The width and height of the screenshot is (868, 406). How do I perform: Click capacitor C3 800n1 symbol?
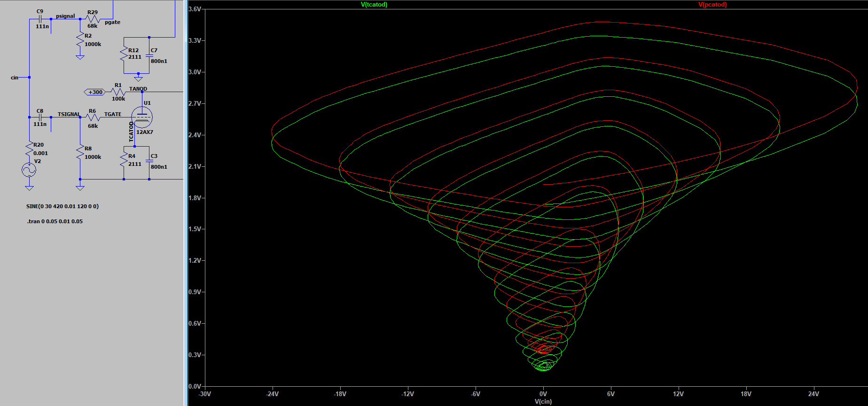tap(149, 161)
